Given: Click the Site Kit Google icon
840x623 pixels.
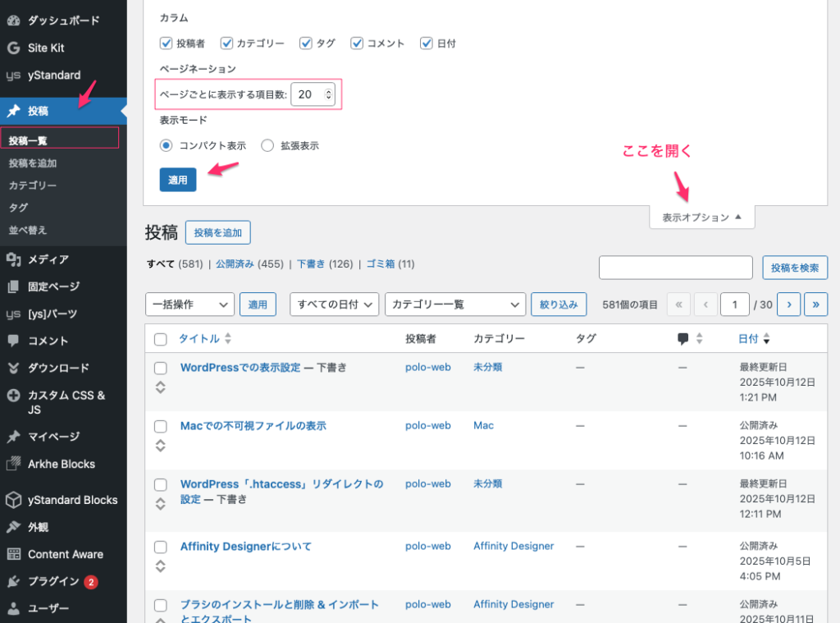Looking at the screenshot, I should click(13, 48).
